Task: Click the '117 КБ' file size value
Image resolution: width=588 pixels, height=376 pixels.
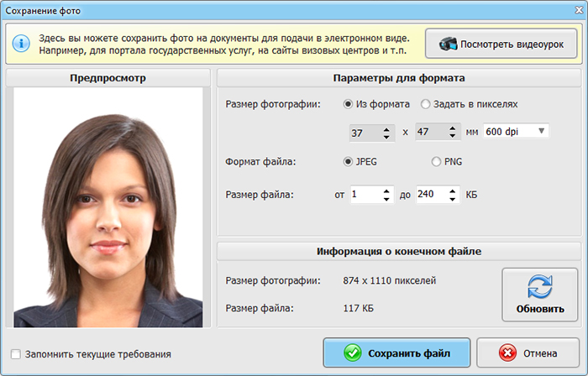Action: tap(358, 308)
